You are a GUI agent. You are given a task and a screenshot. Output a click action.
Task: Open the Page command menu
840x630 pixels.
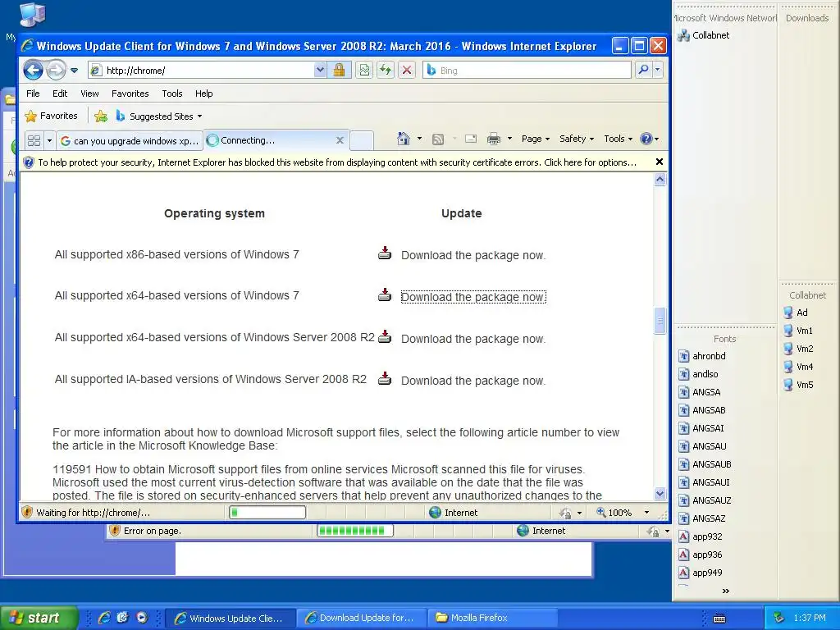coord(535,139)
